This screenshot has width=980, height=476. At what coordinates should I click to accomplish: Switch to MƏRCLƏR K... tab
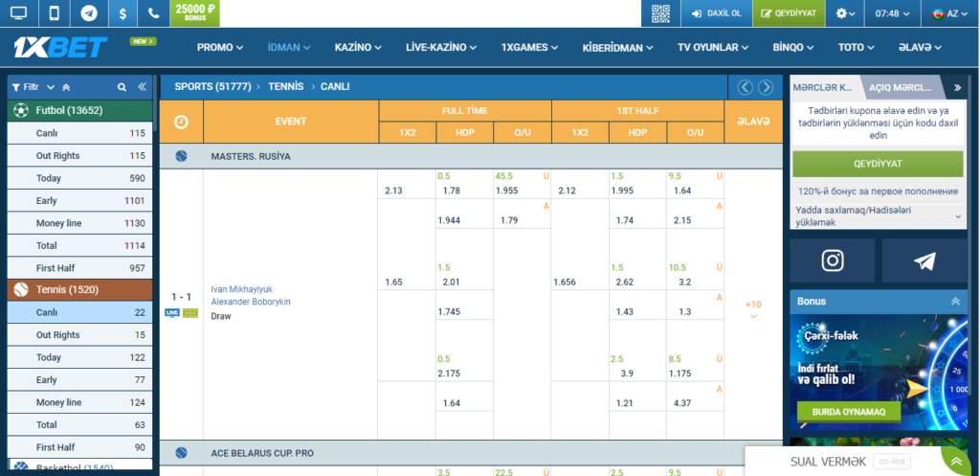point(823,87)
